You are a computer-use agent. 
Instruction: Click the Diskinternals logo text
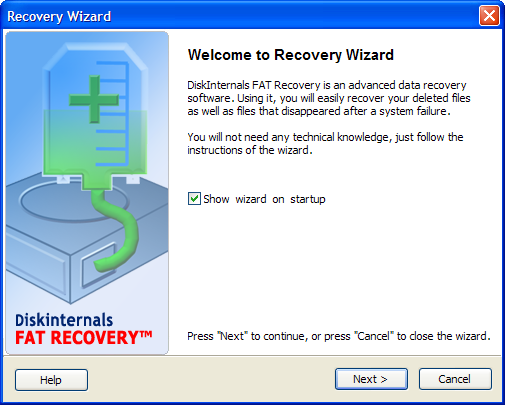click(x=64, y=320)
